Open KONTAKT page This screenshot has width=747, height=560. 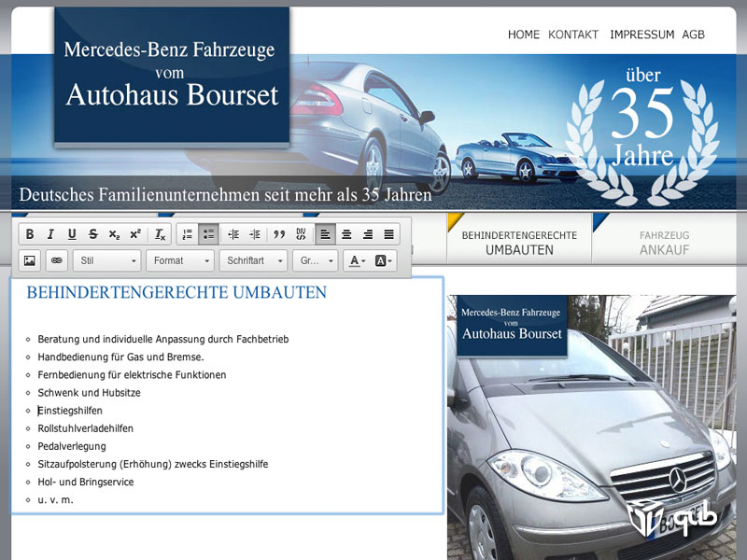tap(573, 35)
